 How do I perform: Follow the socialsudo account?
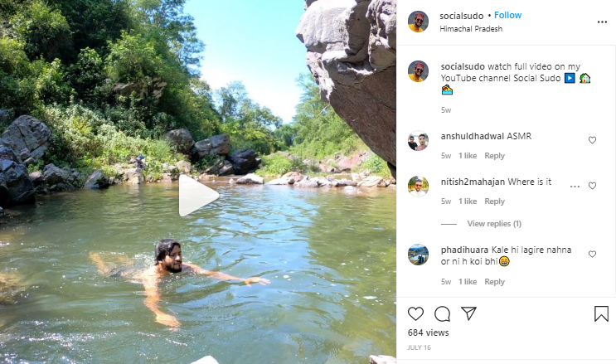pyautogui.click(x=508, y=15)
